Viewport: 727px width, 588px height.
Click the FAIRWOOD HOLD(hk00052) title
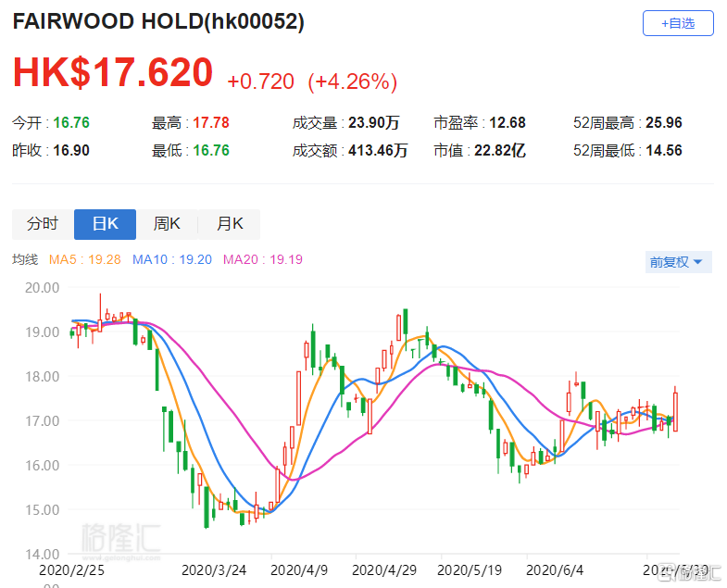[x=158, y=21]
